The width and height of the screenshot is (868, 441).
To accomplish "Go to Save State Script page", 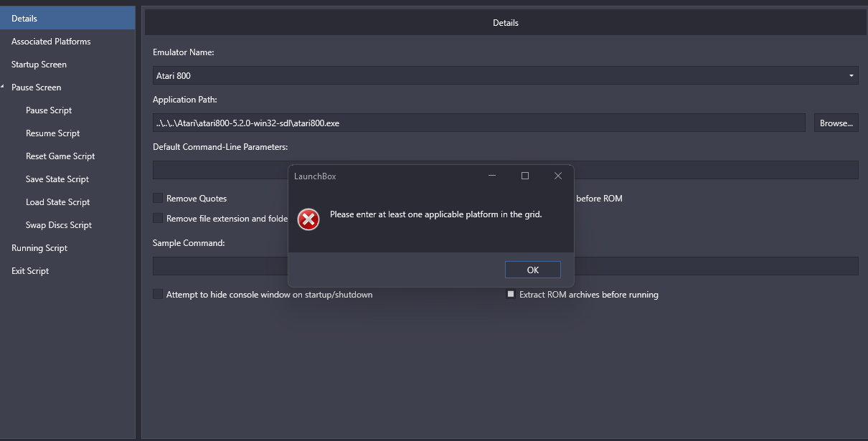I will pos(57,179).
